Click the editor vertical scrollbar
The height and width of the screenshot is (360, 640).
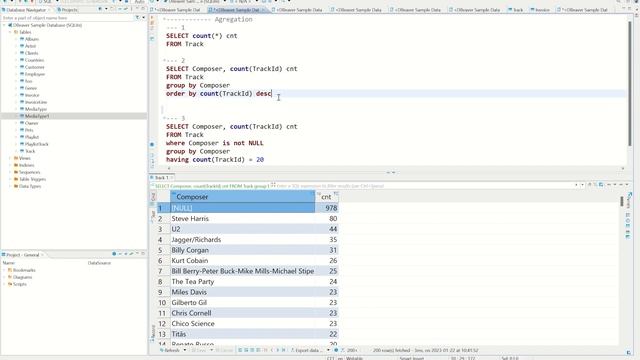coord(630,84)
